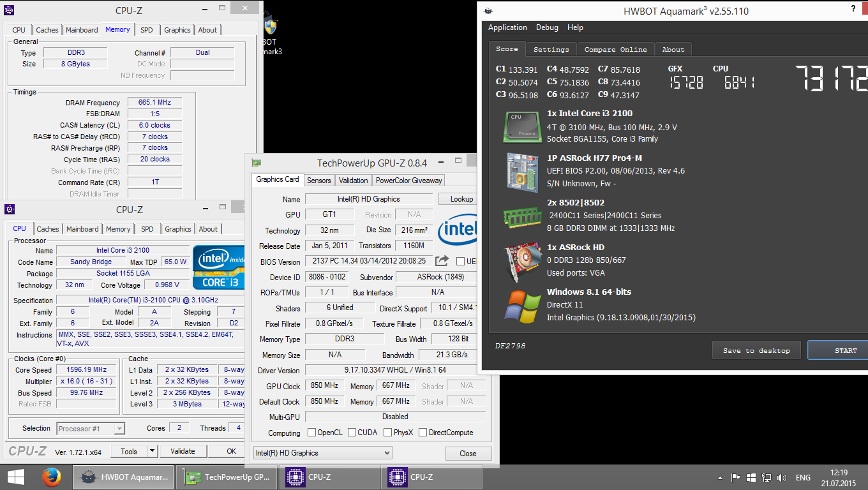
Task: Click the Validate button in CPU-Z
Action: 183,451
